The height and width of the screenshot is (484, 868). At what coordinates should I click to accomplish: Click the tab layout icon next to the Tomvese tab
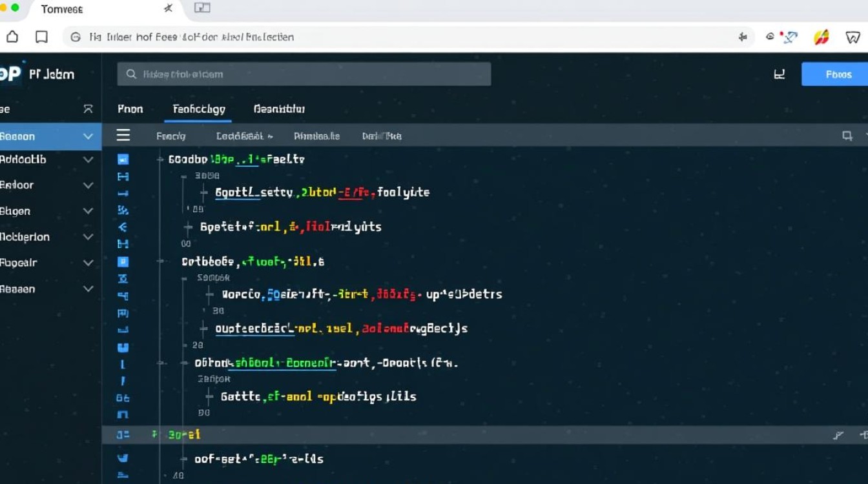pyautogui.click(x=203, y=8)
